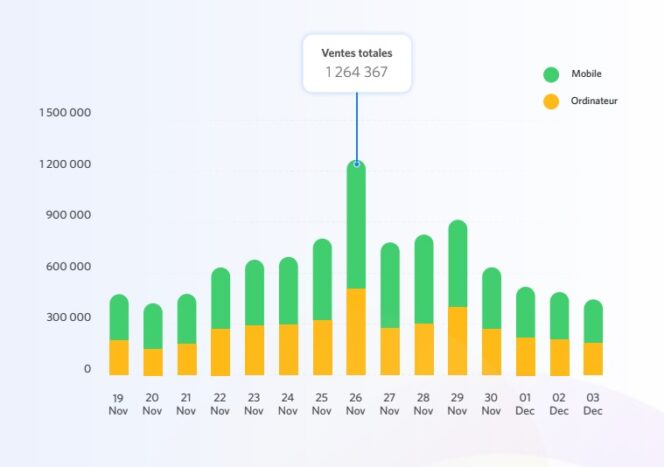Click the 900 000 axis label

(x=68, y=215)
